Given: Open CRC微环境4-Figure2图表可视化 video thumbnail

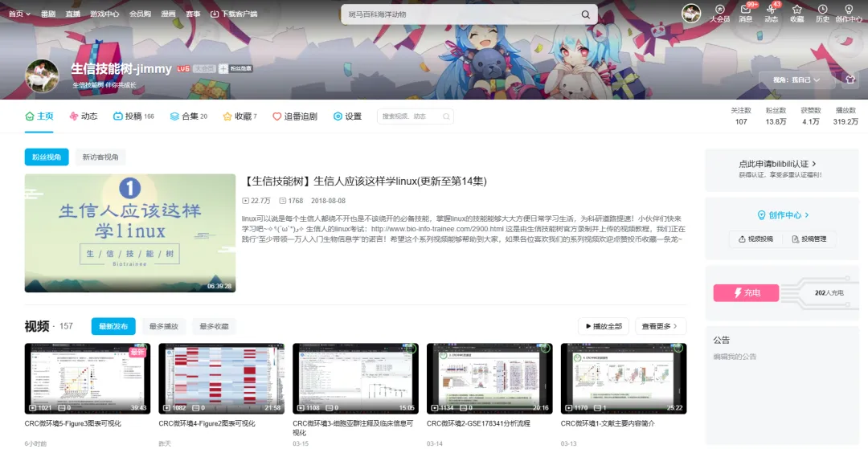Looking at the screenshot, I should (222, 379).
